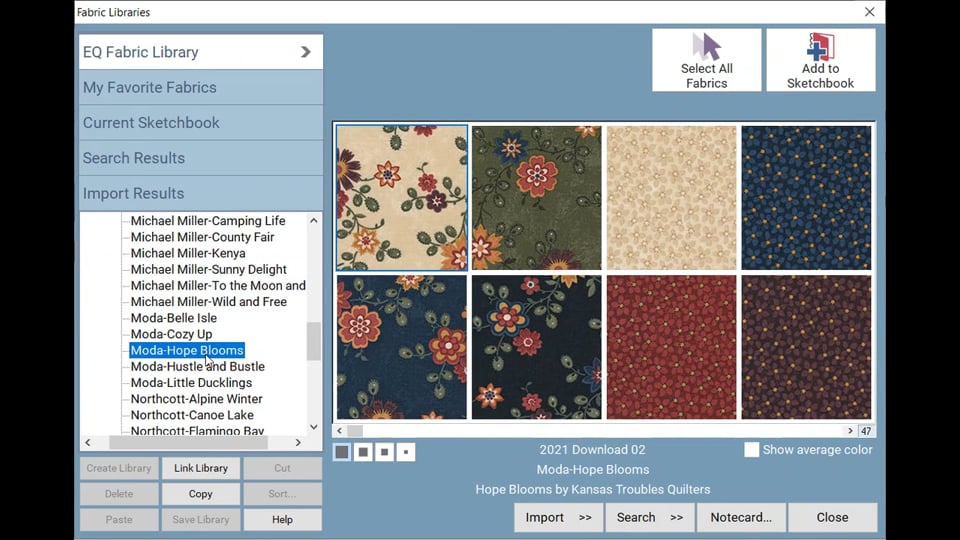Select Michael Miller-Kenya library

[x=188, y=253]
